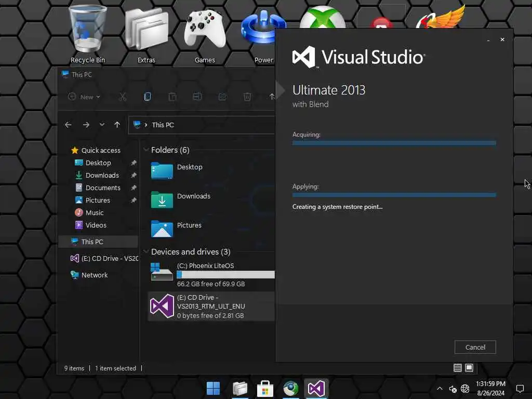The height and width of the screenshot is (399, 532).
Task: Select the (C:) Phoenix LiteOS drive
Action: (x=212, y=274)
